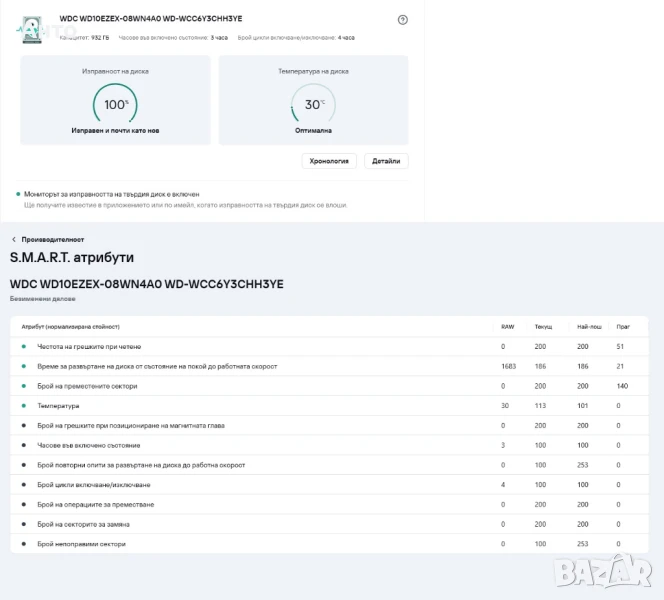Click the black dot beside power-on hours row
Image resolution: width=664 pixels, height=600 pixels.
click(23, 445)
